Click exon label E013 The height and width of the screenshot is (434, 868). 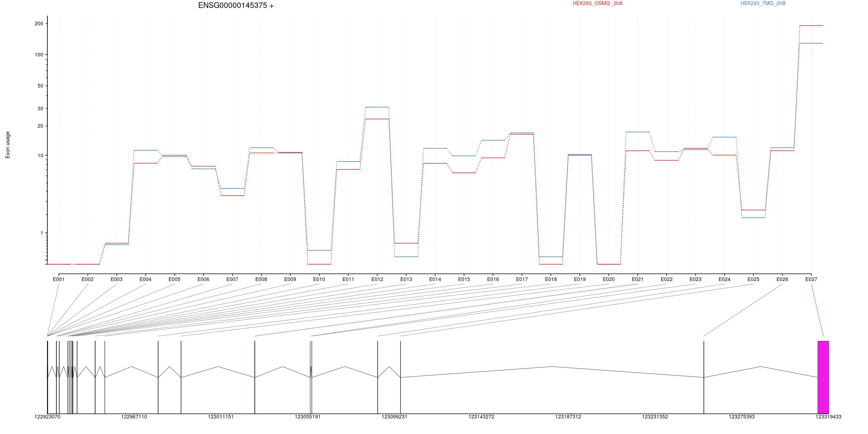coord(406,279)
